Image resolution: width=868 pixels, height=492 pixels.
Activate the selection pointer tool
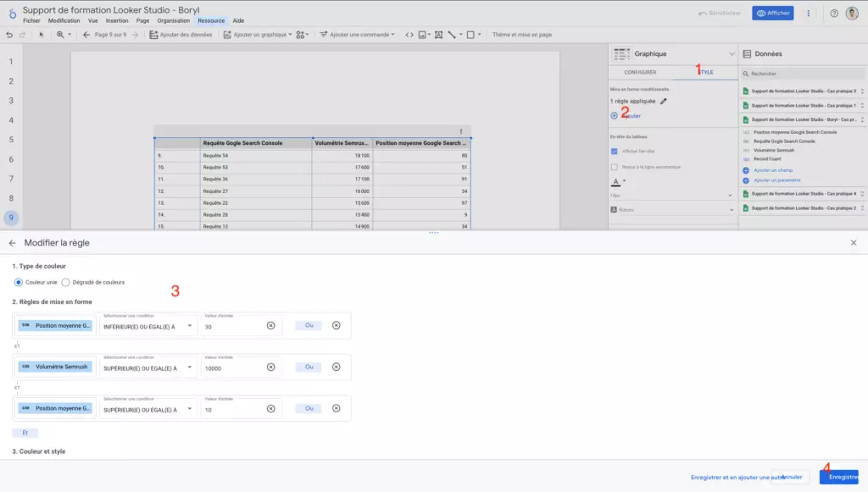[41, 35]
